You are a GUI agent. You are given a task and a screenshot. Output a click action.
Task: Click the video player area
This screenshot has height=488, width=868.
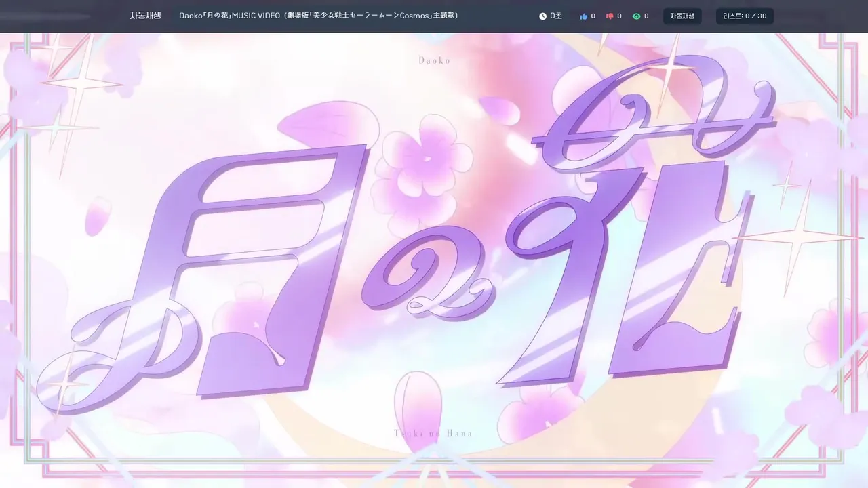(434, 260)
